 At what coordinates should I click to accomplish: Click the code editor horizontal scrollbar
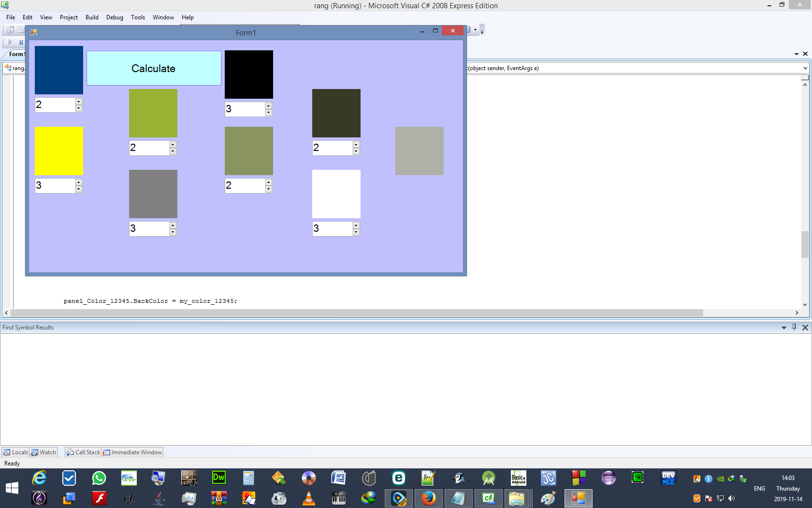357,313
